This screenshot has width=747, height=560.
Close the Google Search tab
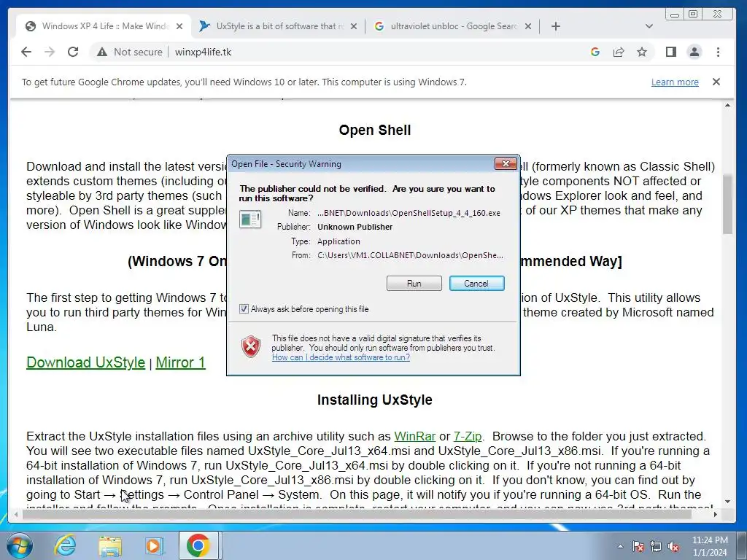point(528,26)
